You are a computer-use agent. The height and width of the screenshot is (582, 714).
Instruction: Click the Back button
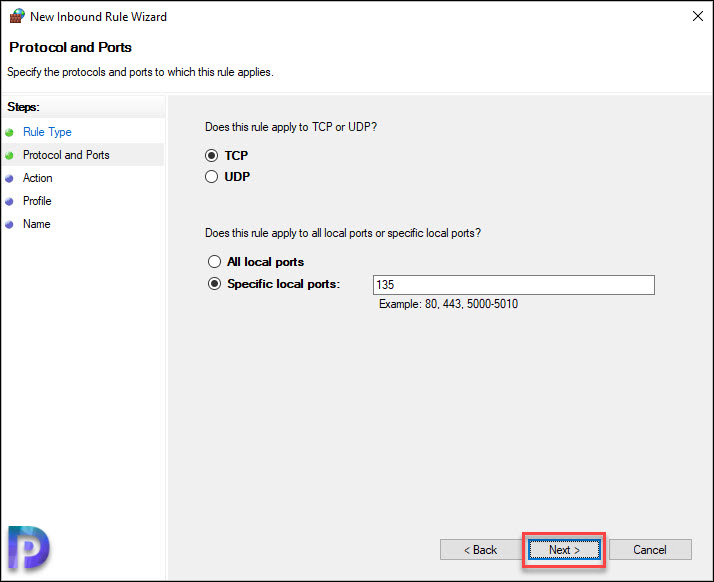point(480,550)
